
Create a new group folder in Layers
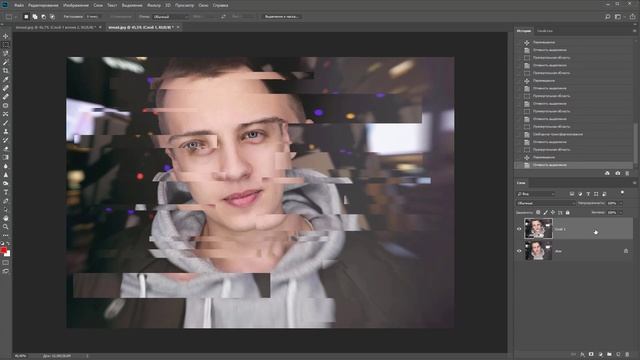pyautogui.click(x=609, y=354)
